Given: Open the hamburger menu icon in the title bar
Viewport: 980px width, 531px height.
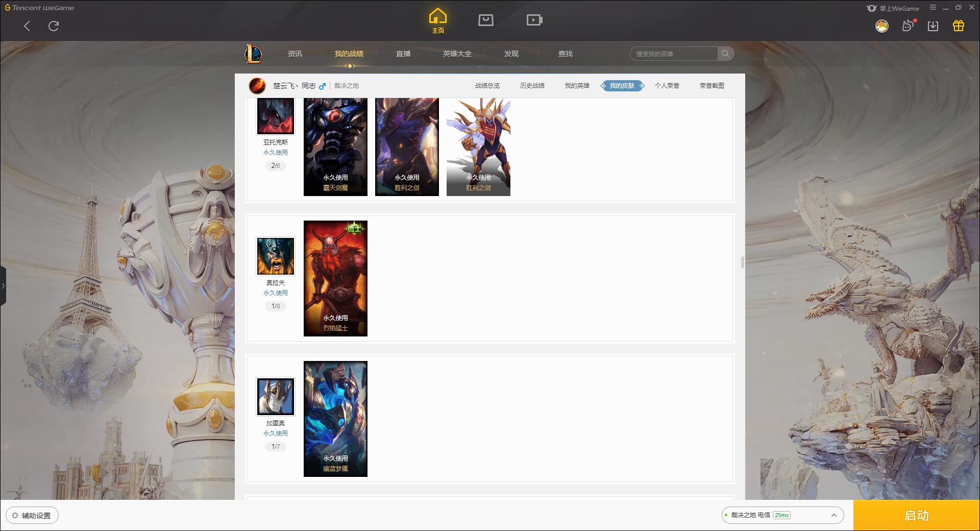Looking at the screenshot, I should pyautogui.click(x=933, y=8).
